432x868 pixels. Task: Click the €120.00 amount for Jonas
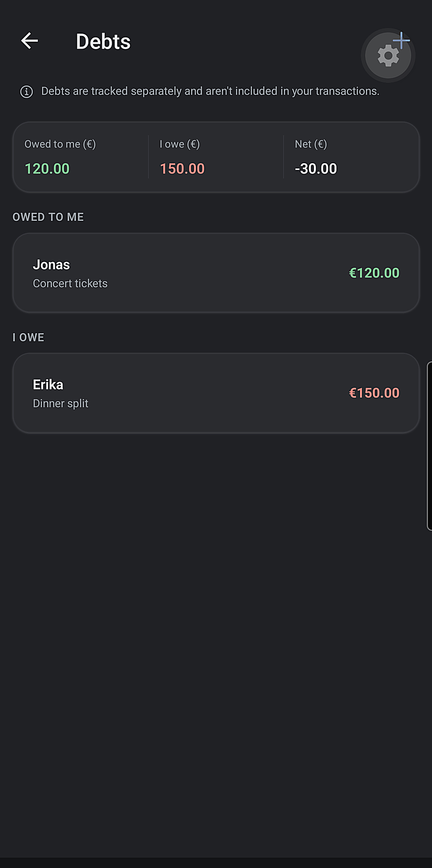[x=374, y=273]
